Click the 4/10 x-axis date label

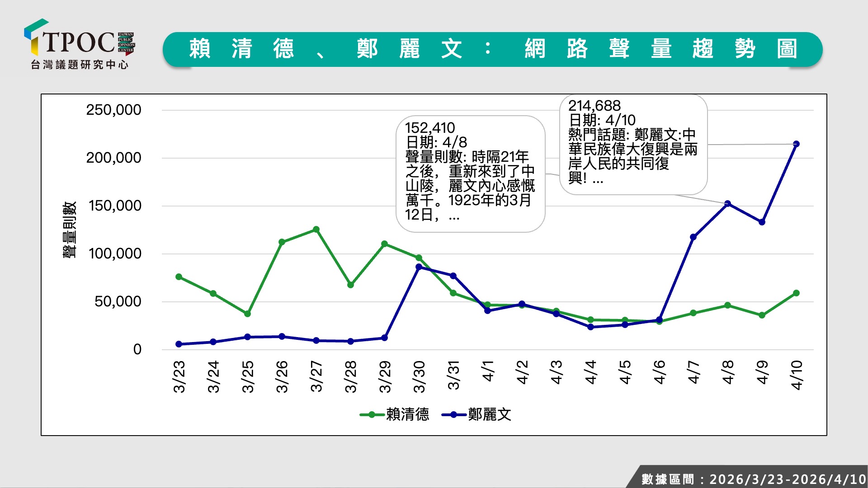797,375
